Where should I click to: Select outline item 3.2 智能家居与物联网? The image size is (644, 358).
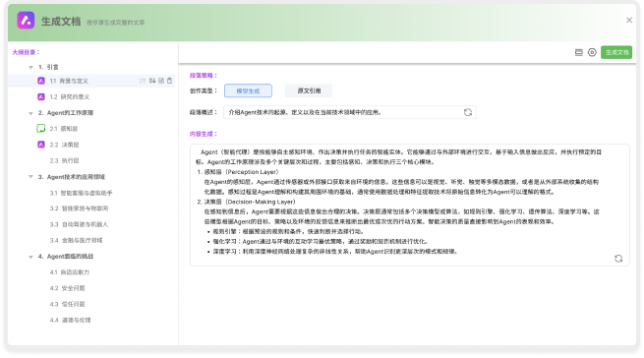(79, 209)
